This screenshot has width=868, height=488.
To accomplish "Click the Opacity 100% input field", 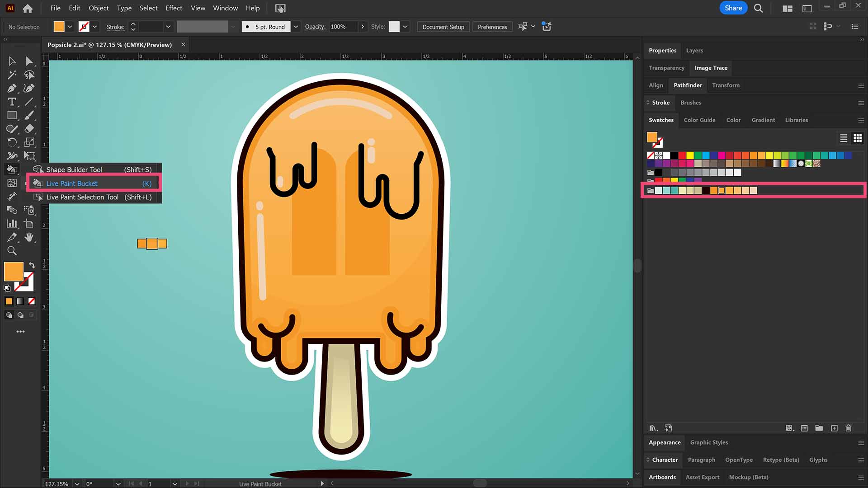I will pos(342,27).
